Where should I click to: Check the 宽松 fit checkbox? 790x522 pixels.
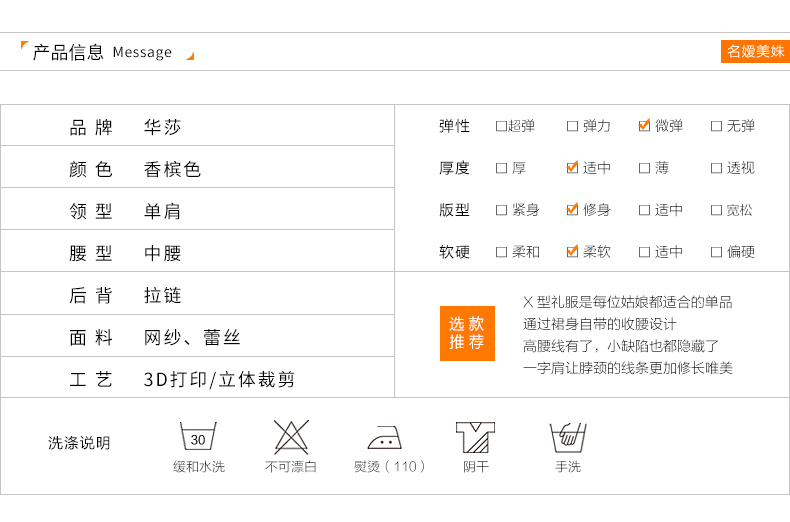tap(716, 210)
